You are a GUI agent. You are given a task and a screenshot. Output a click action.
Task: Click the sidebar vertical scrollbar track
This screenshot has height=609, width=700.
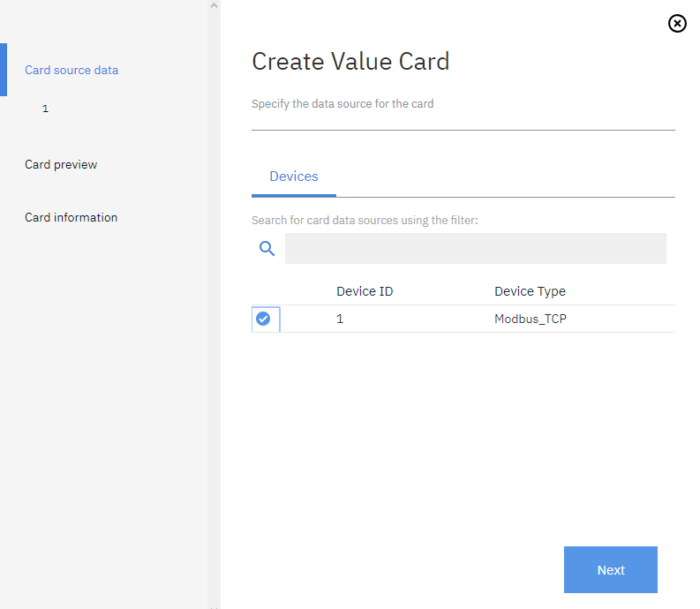pyautogui.click(x=213, y=309)
